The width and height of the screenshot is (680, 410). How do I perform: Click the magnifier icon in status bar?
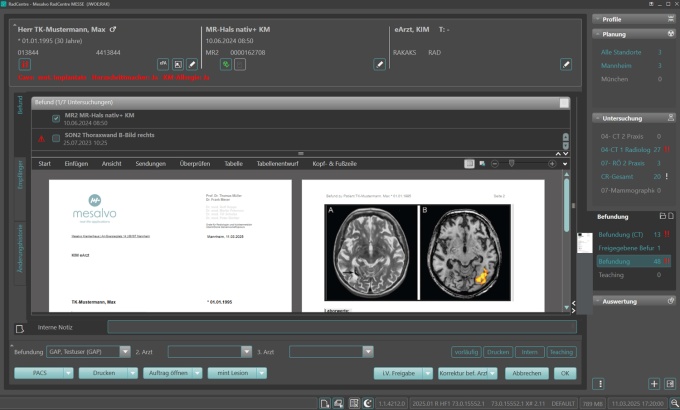coord(674,403)
